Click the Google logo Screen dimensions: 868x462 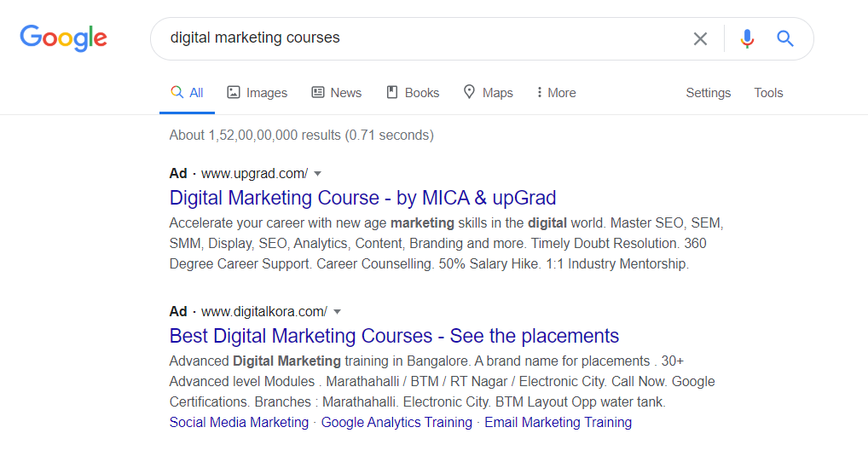pyautogui.click(x=64, y=38)
